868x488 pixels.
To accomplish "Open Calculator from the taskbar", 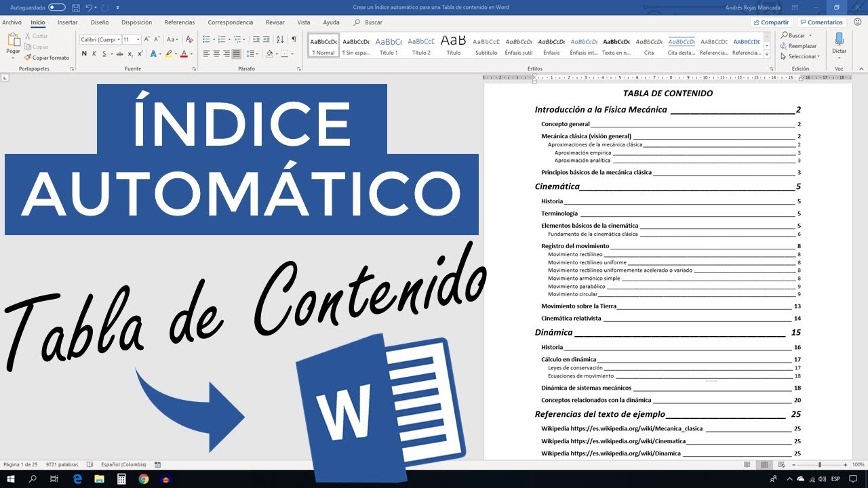I will (x=121, y=479).
